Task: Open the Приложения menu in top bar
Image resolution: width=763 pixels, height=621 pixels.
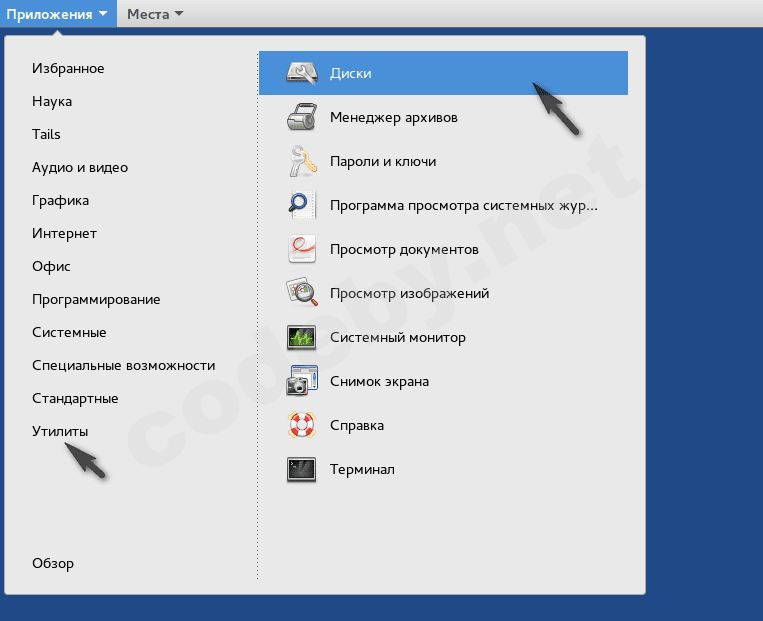Action: pos(58,14)
